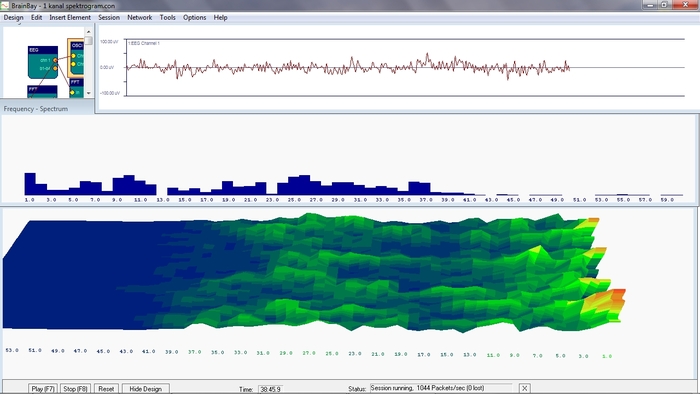700x394 pixels.
Task: Click the Play (F7) button
Action: pos(43,389)
